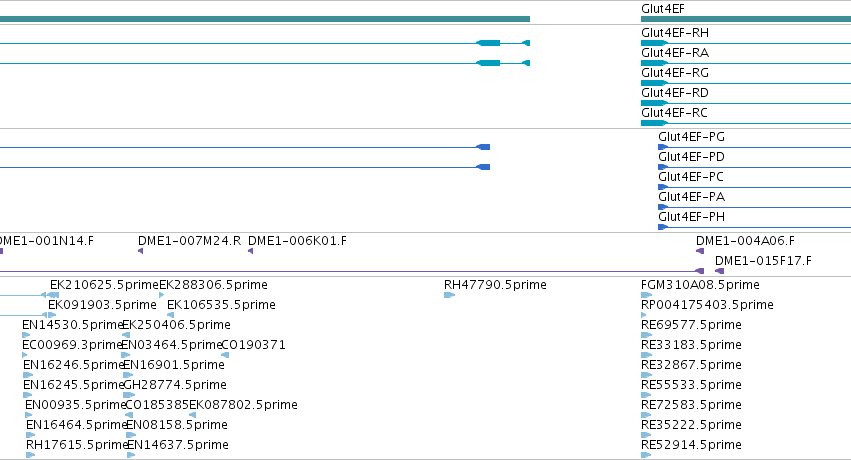Click the Glut4EF-RH transcript label
Viewport: 851px width, 460px height.
coord(675,33)
